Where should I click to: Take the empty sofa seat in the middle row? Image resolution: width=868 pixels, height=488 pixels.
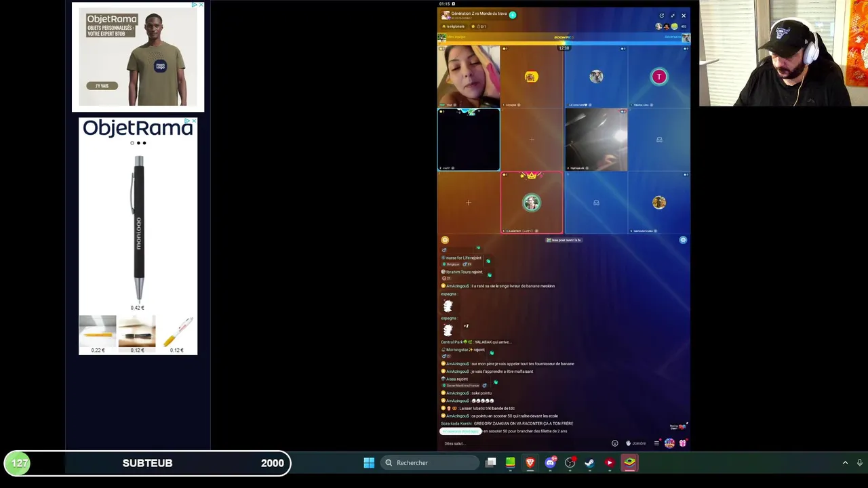click(x=658, y=140)
